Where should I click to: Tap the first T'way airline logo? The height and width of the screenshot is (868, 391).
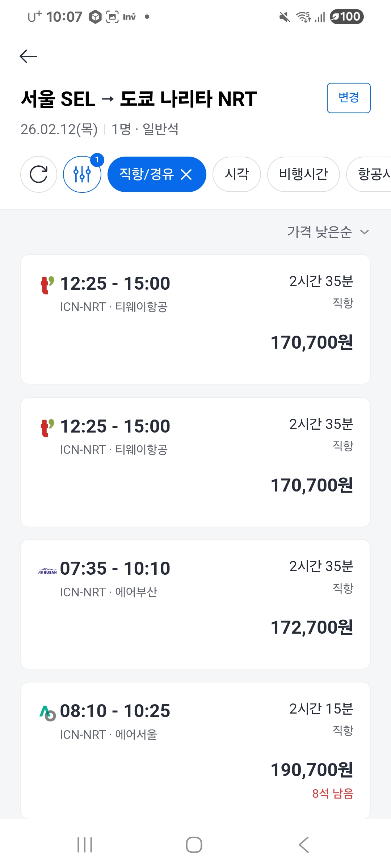click(x=47, y=285)
